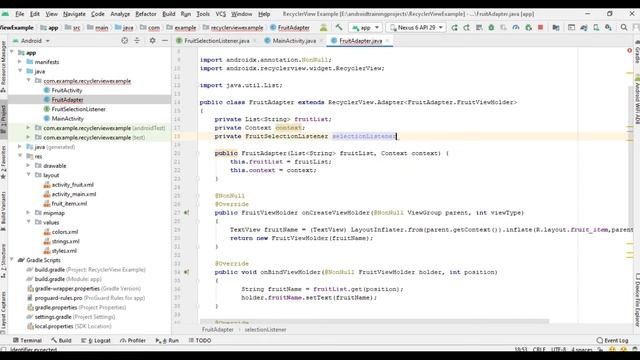Expand the manifests folder

pos(20,62)
